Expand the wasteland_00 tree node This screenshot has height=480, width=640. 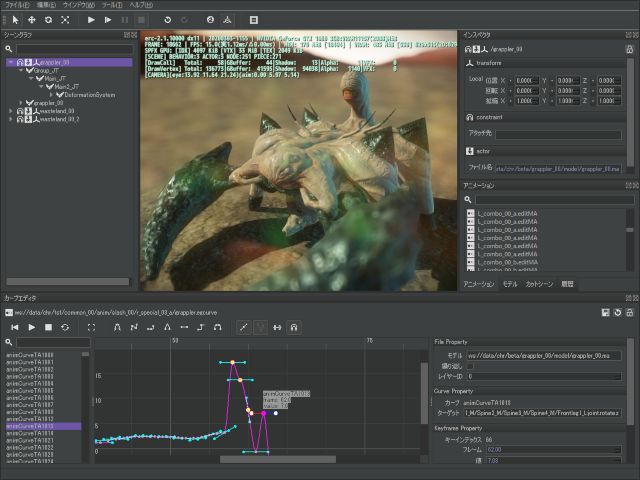click(x=9, y=110)
